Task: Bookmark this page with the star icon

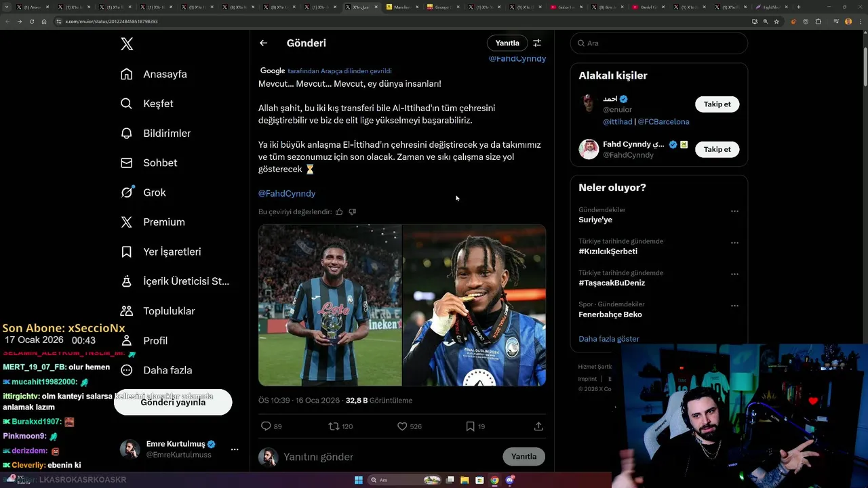Action: [776, 22]
